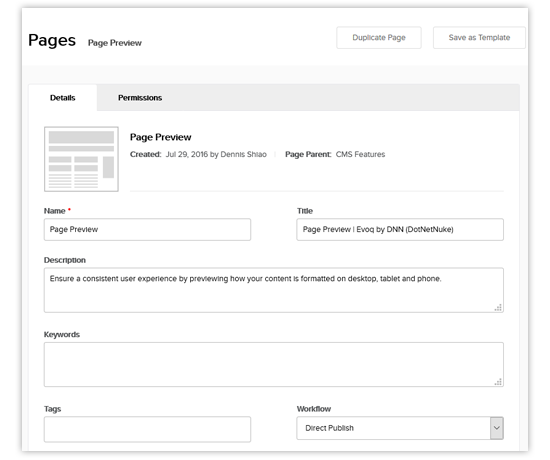Click the page layout thumbnail icon
Image resolution: width=550 pixels, height=460 pixels.
[81, 159]
